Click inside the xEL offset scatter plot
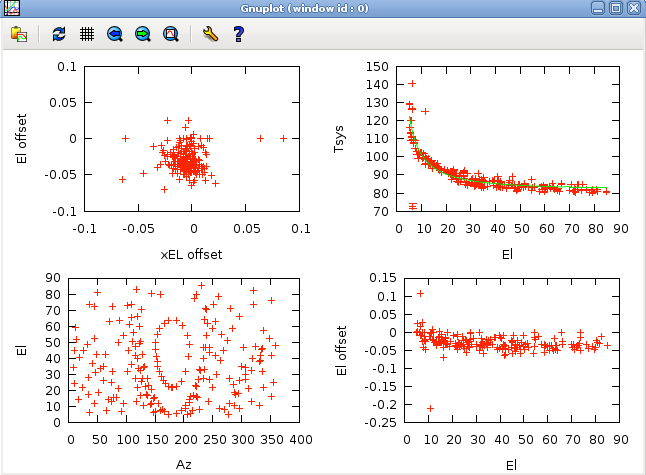 191,138
